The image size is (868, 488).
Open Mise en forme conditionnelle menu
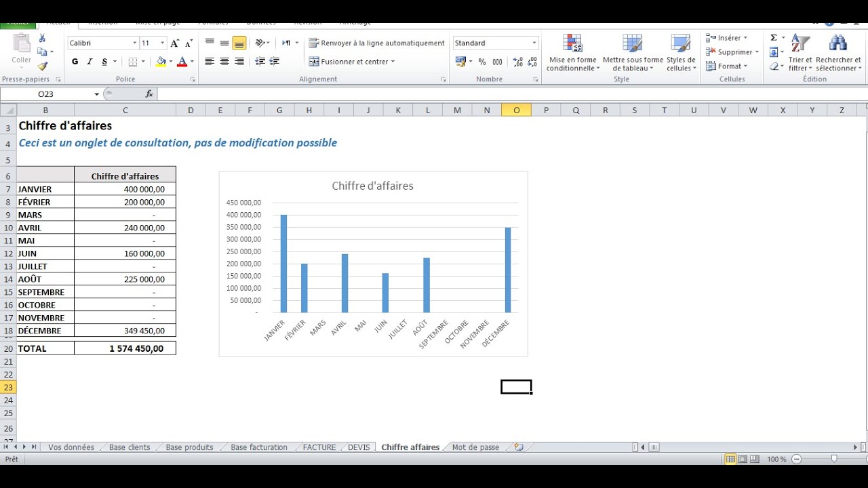point(572,53)
